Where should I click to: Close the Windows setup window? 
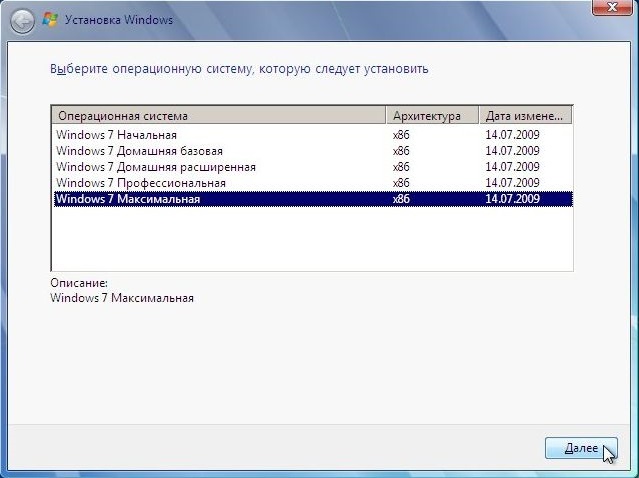(x=612, y=7)
